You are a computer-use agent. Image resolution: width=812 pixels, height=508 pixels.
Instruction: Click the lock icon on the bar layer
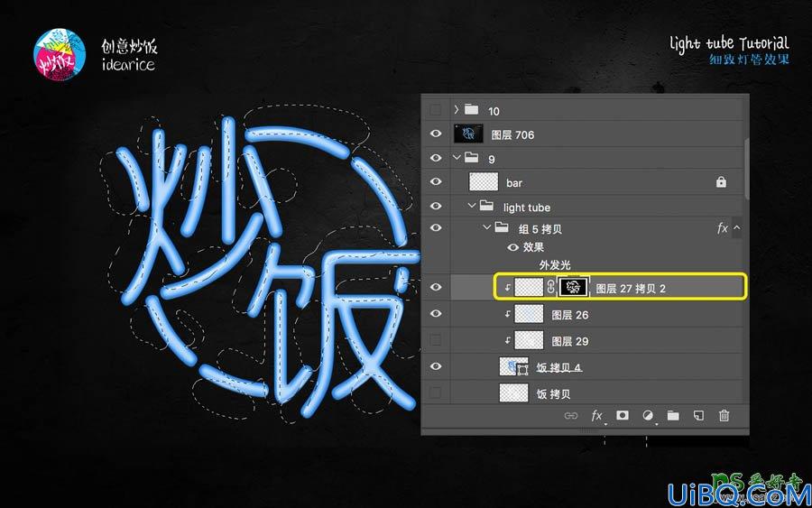(x=721, y=181)
